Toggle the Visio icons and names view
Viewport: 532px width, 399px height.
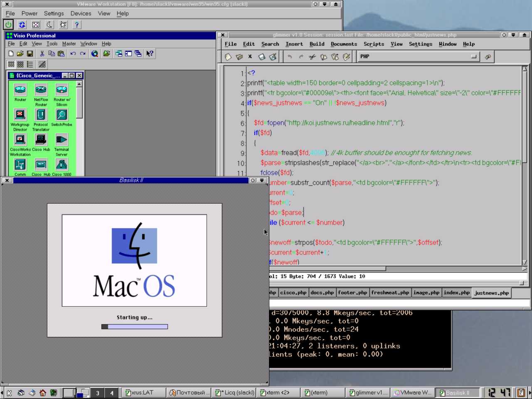click(11, 64)
